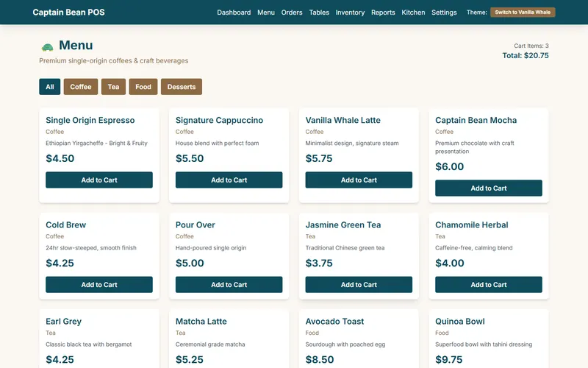
Task: Click the Matcha Latte title
Action: click(201, 322)
